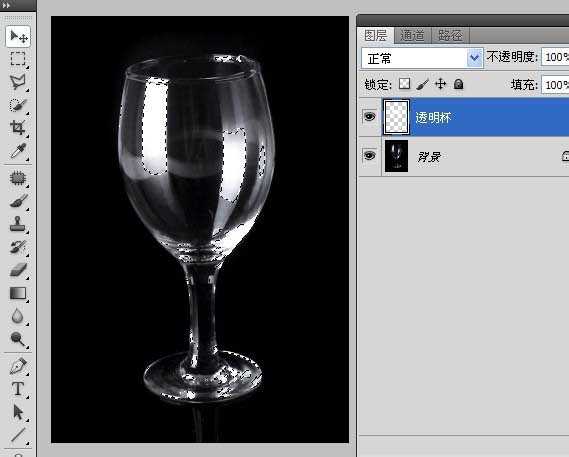
Task: Toggle lock transparent pixels option
Action: [x=404, y=84]
